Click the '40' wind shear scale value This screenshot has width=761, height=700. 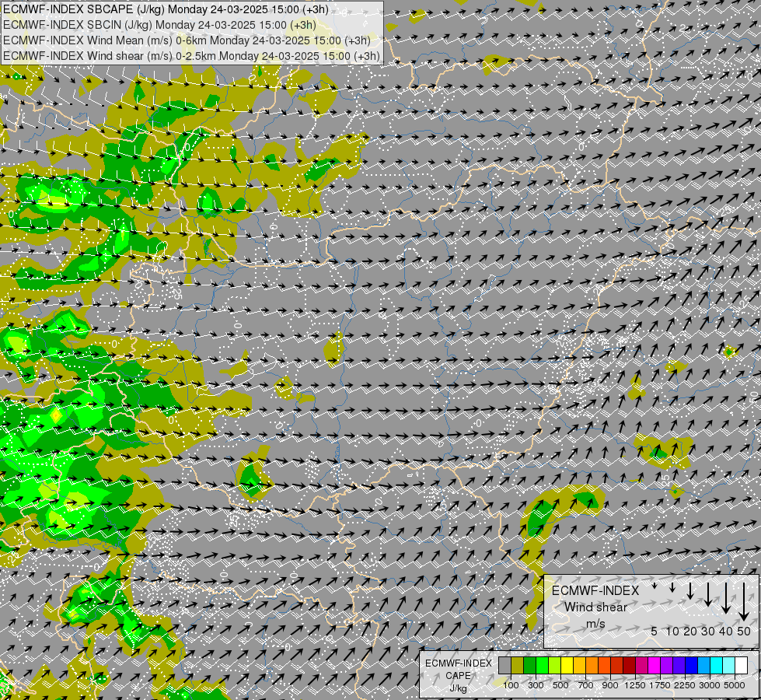coord(726,631)
